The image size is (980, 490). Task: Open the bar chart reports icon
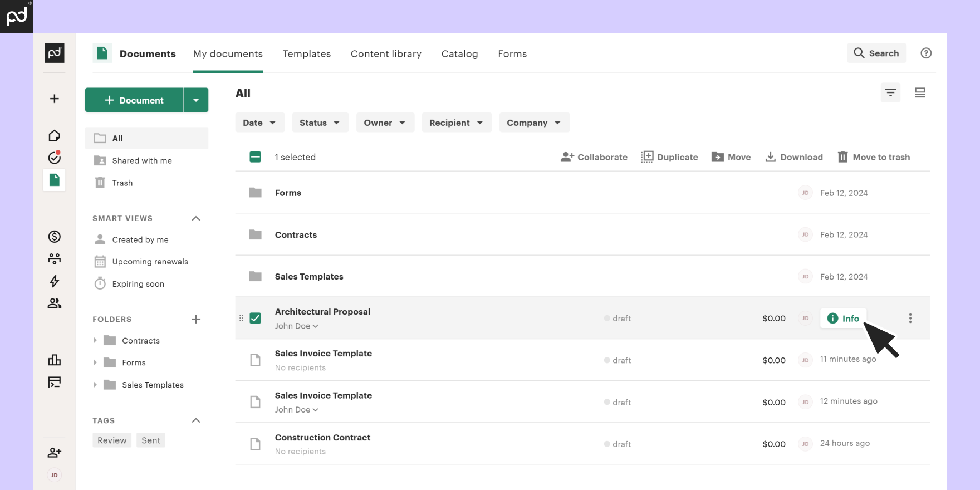54,360
